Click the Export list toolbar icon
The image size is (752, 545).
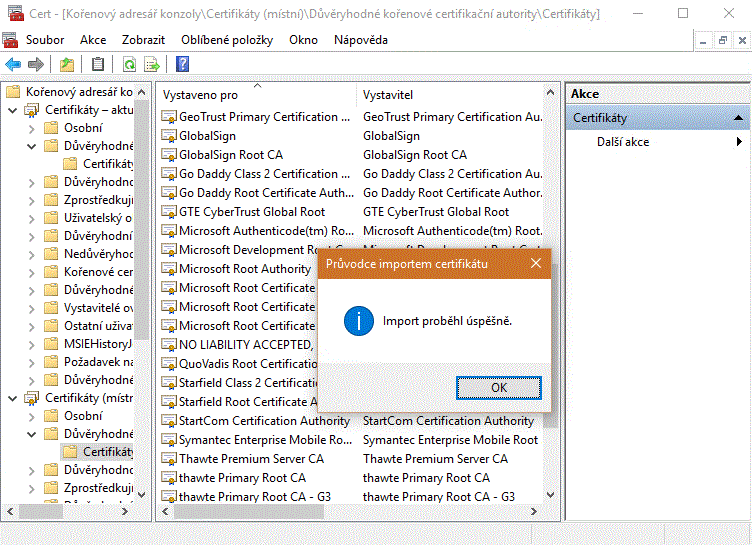point(152,65)
